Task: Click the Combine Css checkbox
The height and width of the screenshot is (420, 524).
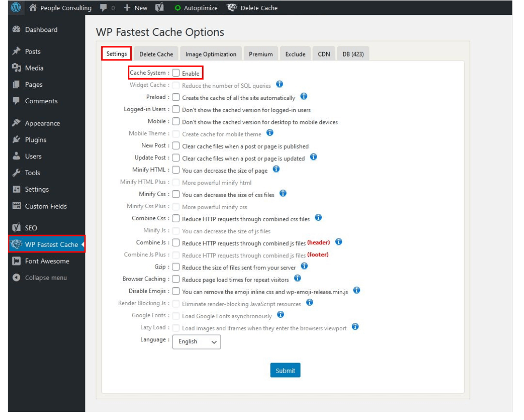Action: point(176,218)
